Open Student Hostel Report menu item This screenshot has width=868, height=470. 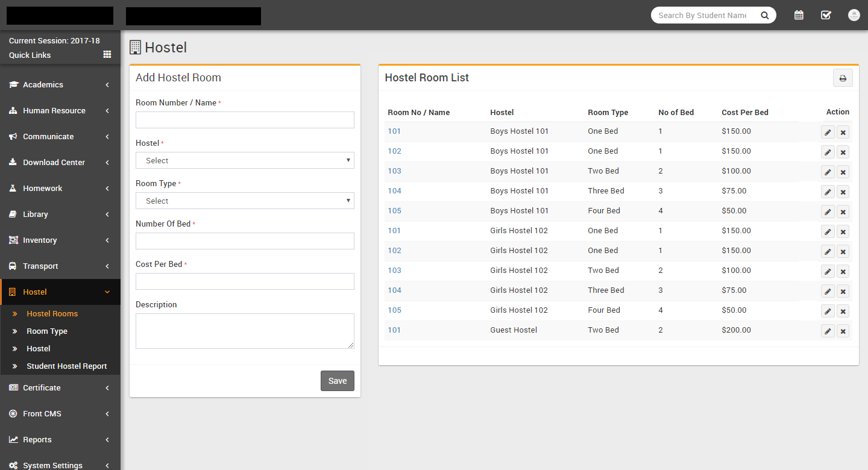click(x=66, y=366)
